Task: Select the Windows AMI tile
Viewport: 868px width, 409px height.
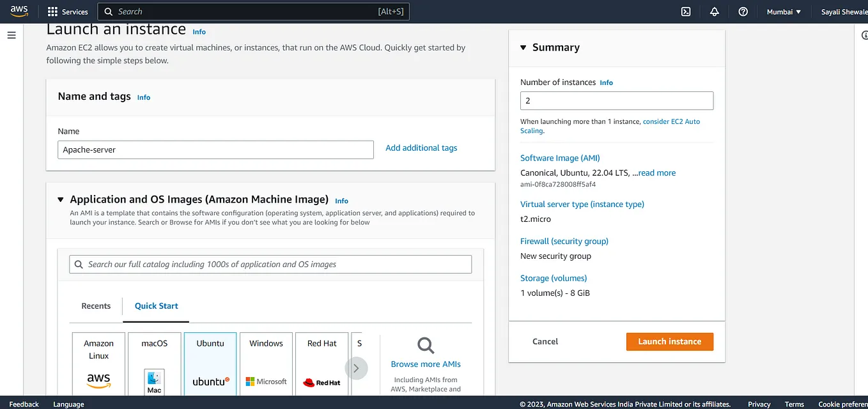Action: click(x=266, y=363)
